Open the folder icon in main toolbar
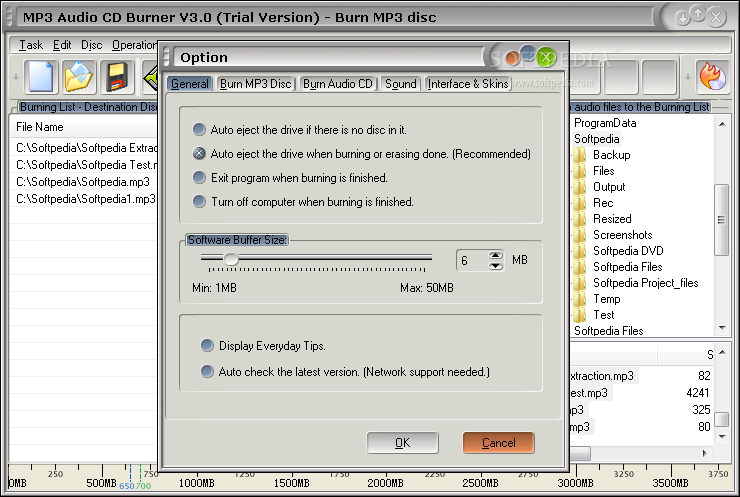Screen dimensions: 740x497 78,76
